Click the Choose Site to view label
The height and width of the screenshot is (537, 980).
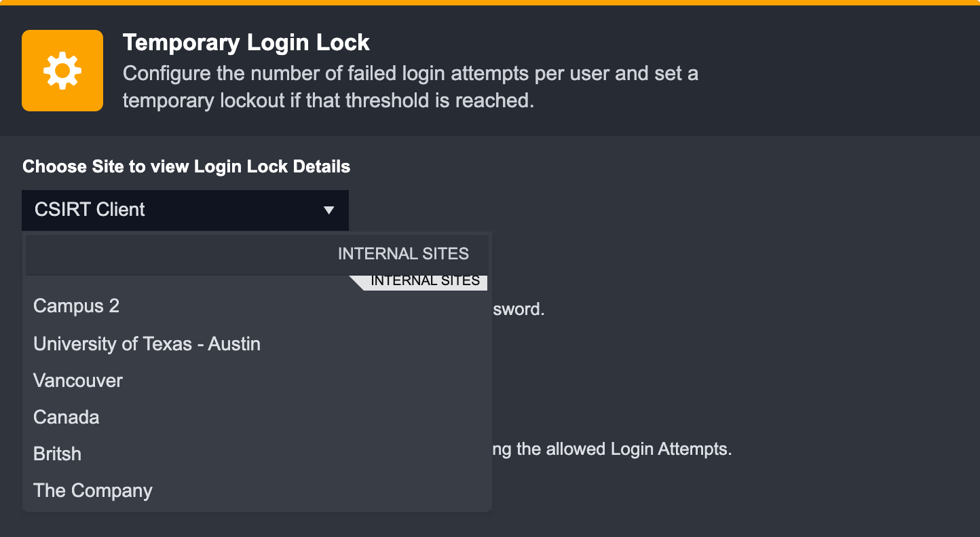pyautogui.click(x=186, y=166)
